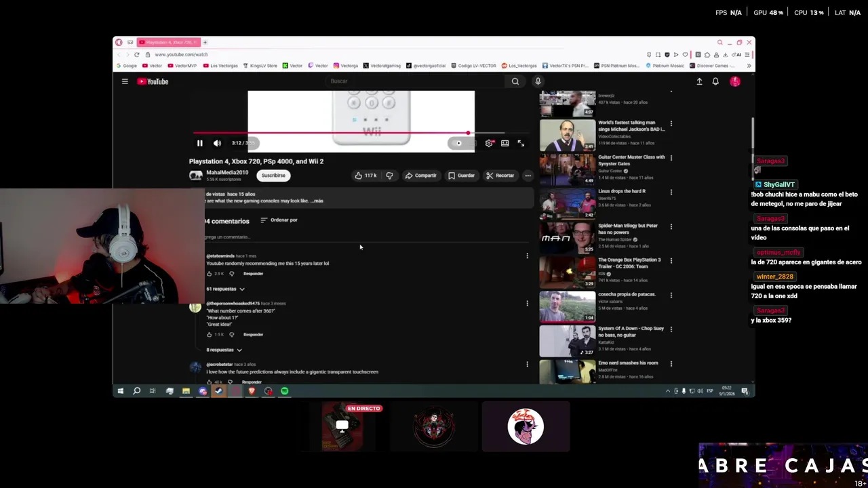Click the www.youtube.com/watch address bar
The width and height of the screenshot is (868, 488).
(x=181, y=54)
